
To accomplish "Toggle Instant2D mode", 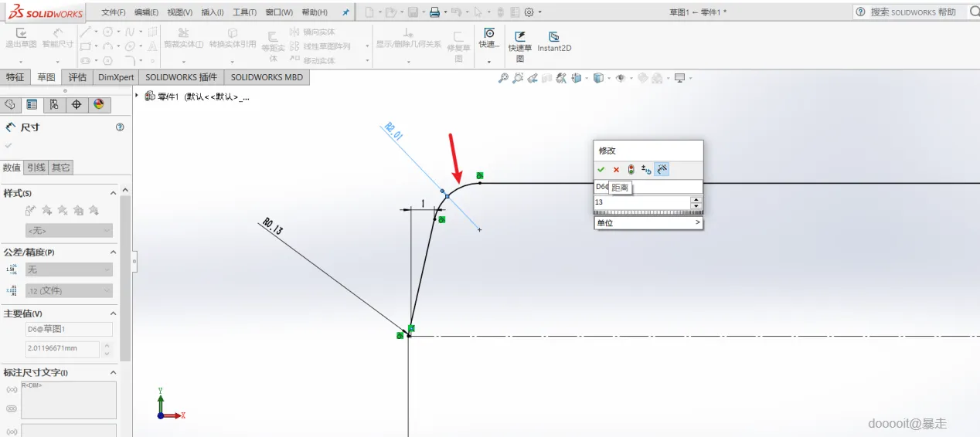I will 554,42.
